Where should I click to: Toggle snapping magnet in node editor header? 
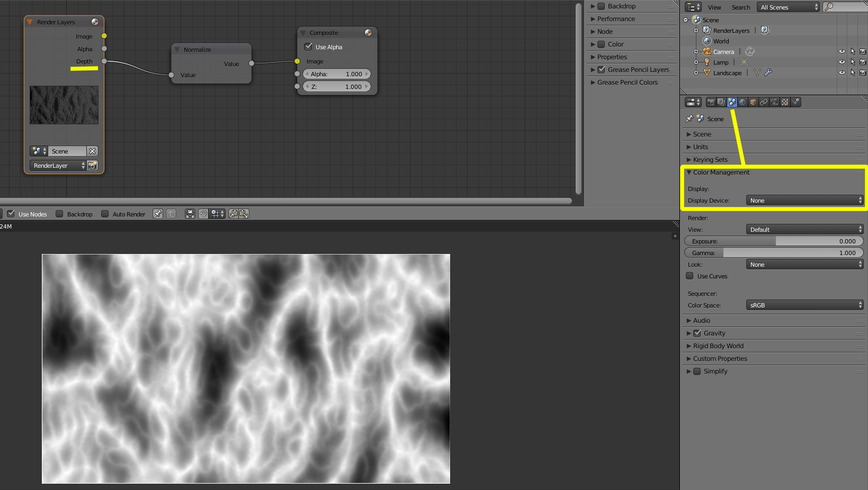coord(203,214)
